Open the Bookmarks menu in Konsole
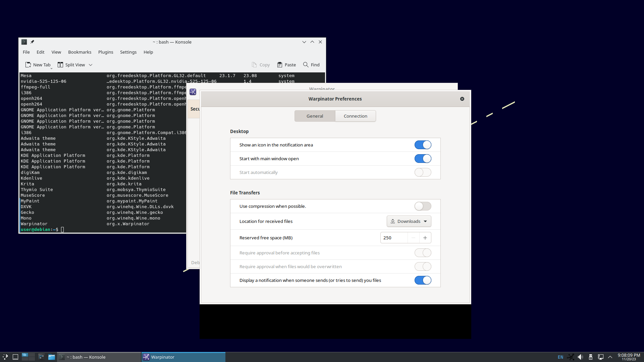The height and width of the screenshot is (362, 644). click(79, 52)
